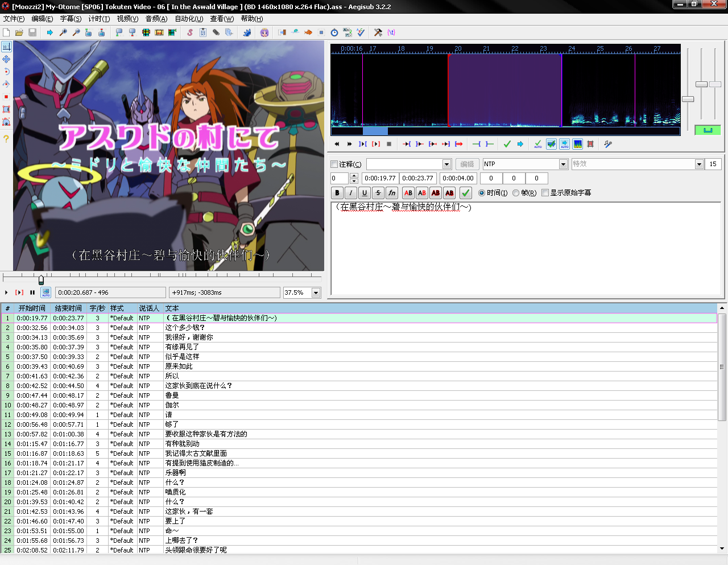Viewport: 728px width, 565px height.
Task: Open the Styles Manager pink S icon
Action: (x=190, y=32)
